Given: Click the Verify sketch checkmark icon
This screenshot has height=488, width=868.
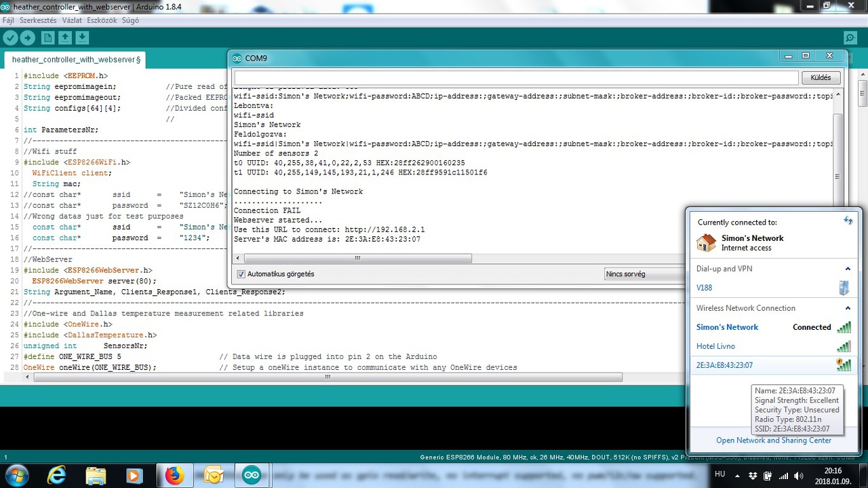Looking at the screenshot, I should pyautogui.click(x=11, y=38).
